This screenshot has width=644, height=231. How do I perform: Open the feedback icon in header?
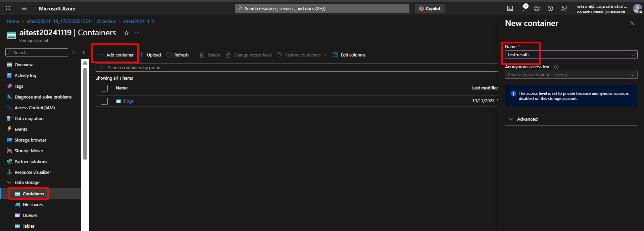[x=564, y=8]
